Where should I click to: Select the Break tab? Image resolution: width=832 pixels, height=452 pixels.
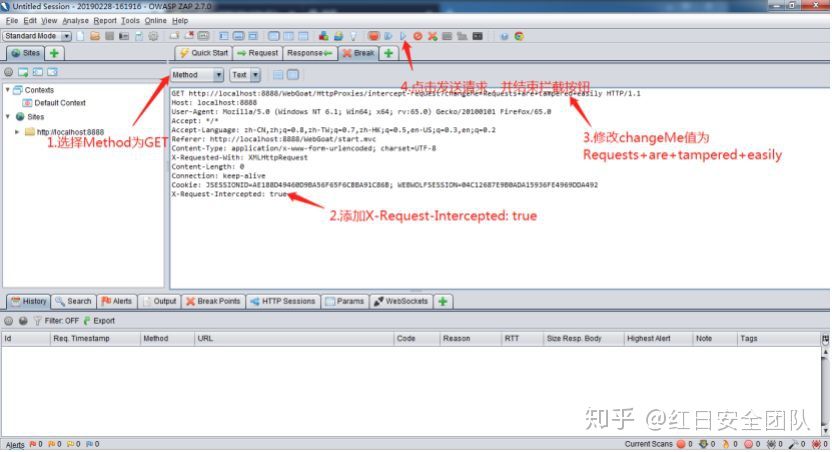(358, 53)
